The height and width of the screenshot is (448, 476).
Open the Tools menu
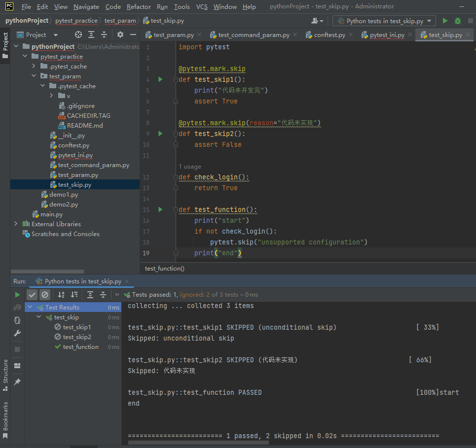pyautogui.click(x=182, y=6)
